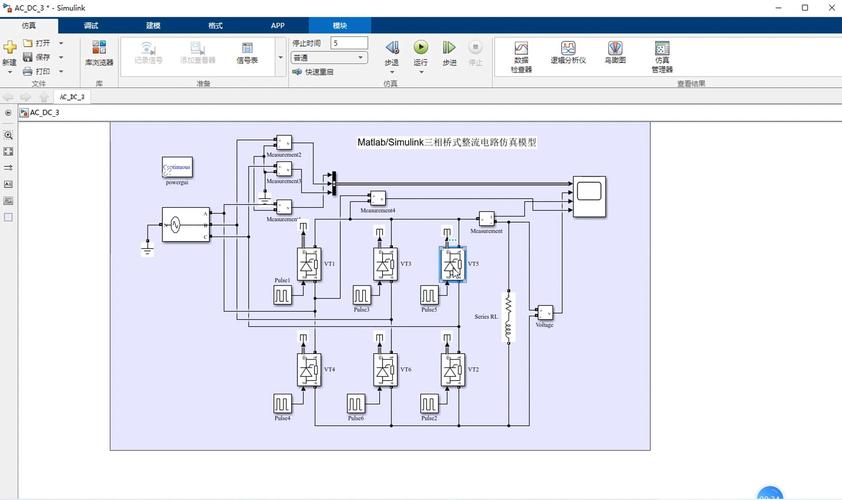Open the 库浏览器 Library Browser
This screenshot has height=500, width=842.
click(x=99, y=53)
